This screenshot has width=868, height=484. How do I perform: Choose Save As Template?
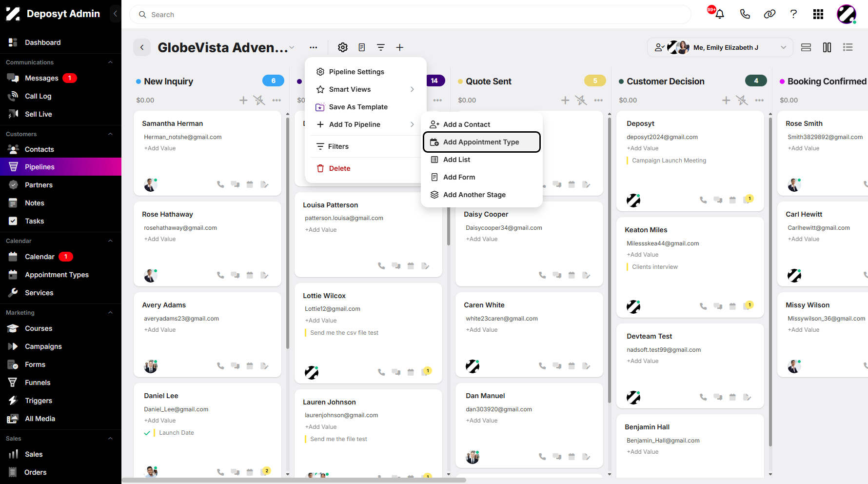[366, 107]
